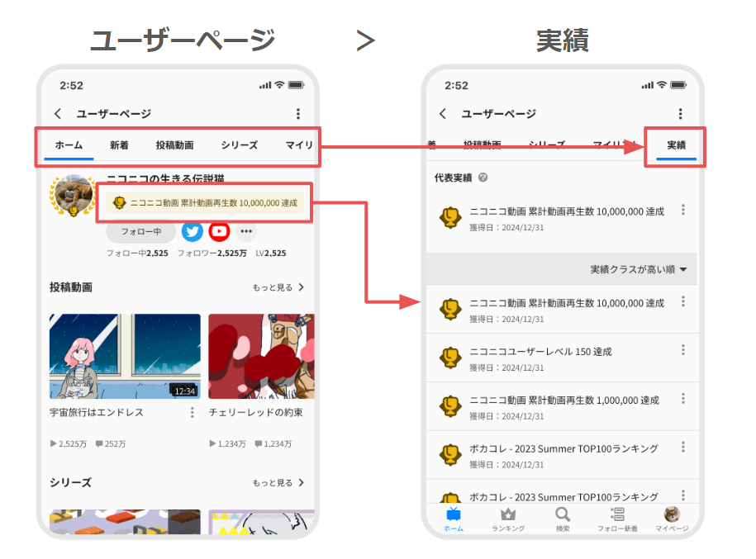Click the help icon beside 代表実績
The image size is (756, 559).
point(483,178)
